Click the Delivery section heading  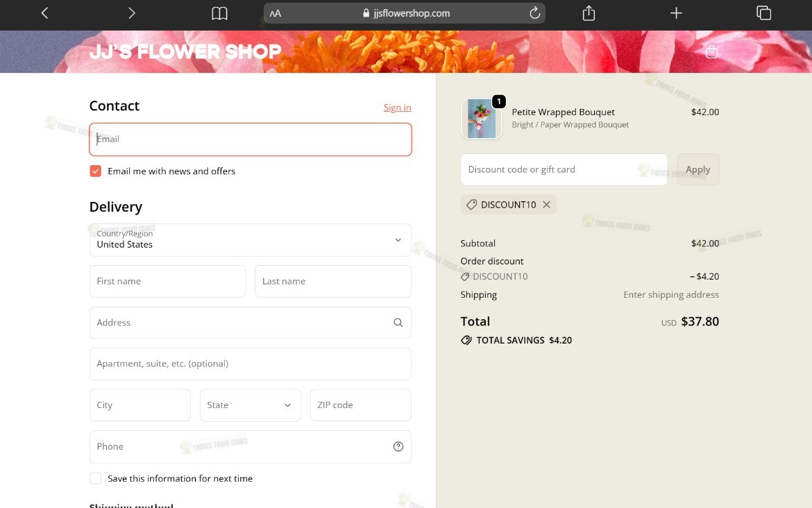(115, 207)
